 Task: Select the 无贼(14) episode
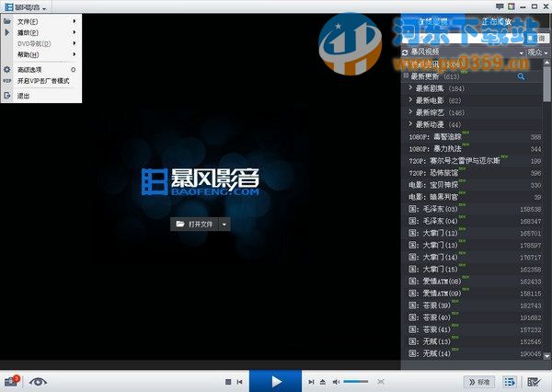coord(472,353)
